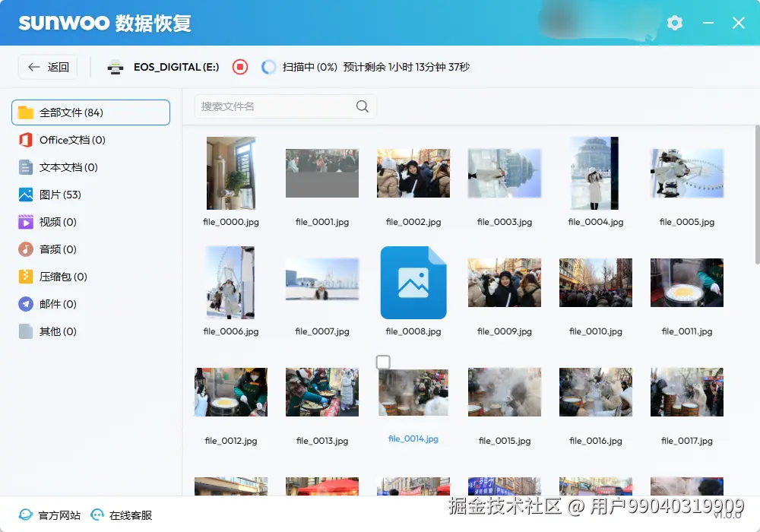This screenshot has width=760, height=532.
Task: Click the 预计剩余 1小时 13分钟 37秒 text
Action: [x=407, y=67]
